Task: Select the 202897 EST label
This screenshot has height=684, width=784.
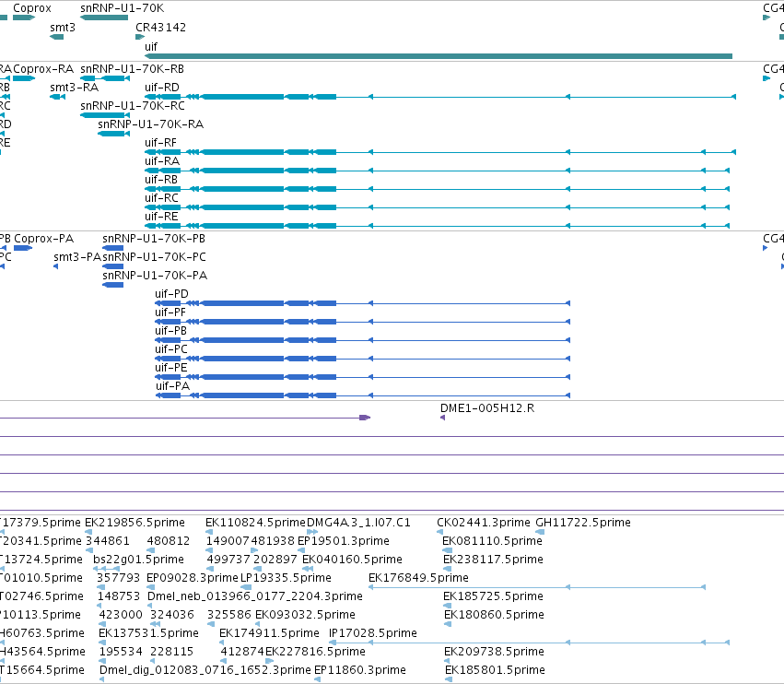Action: (275, 560)
